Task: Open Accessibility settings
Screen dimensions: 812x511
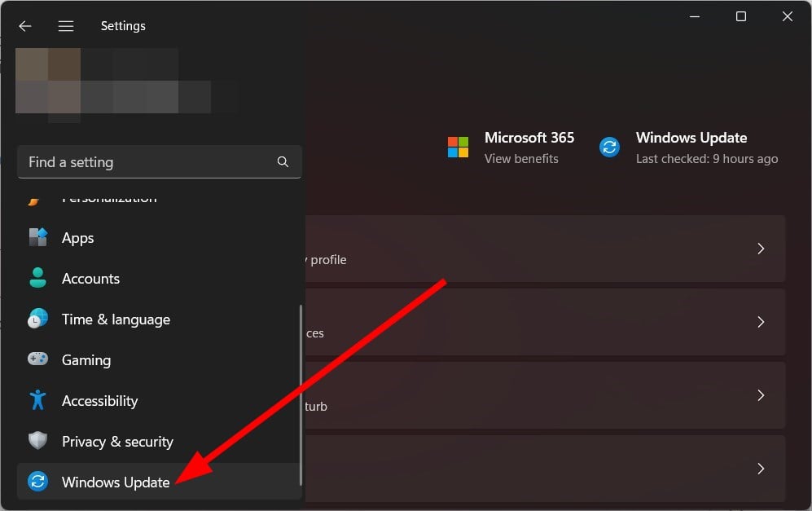Action: pos(99,400)
